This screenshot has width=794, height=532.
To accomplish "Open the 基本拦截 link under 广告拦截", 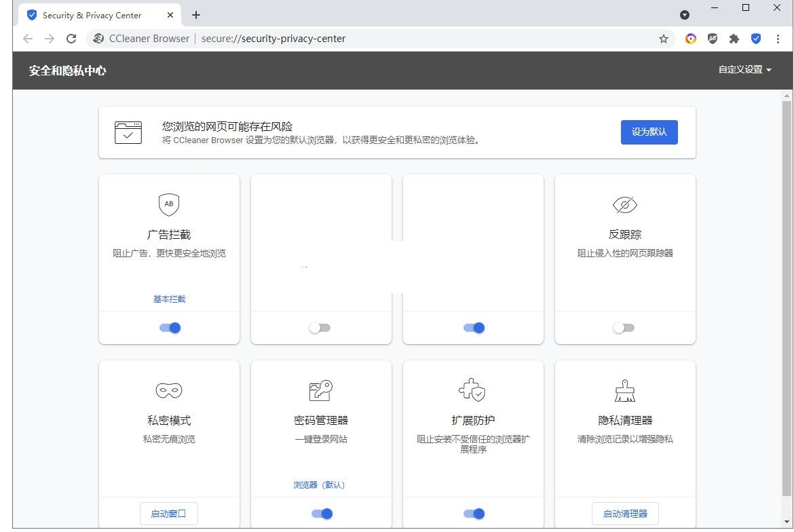I will pyautogui.click(x=168, y=299).
